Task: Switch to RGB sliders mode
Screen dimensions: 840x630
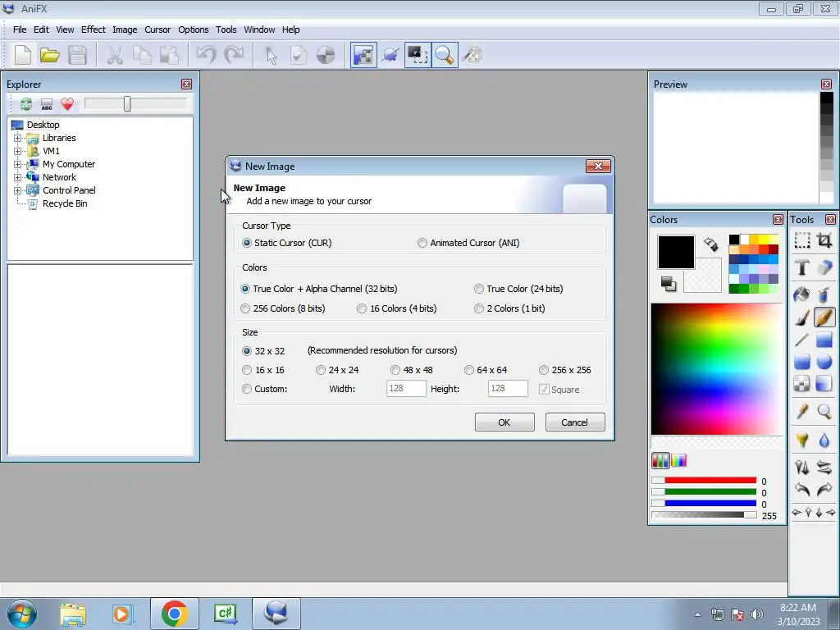Action: coord(660,460)
